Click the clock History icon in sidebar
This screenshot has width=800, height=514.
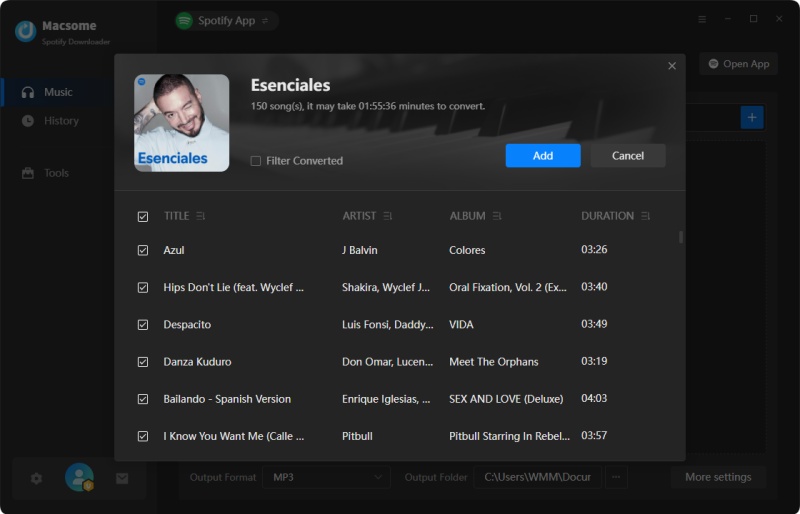click(28, 121)
